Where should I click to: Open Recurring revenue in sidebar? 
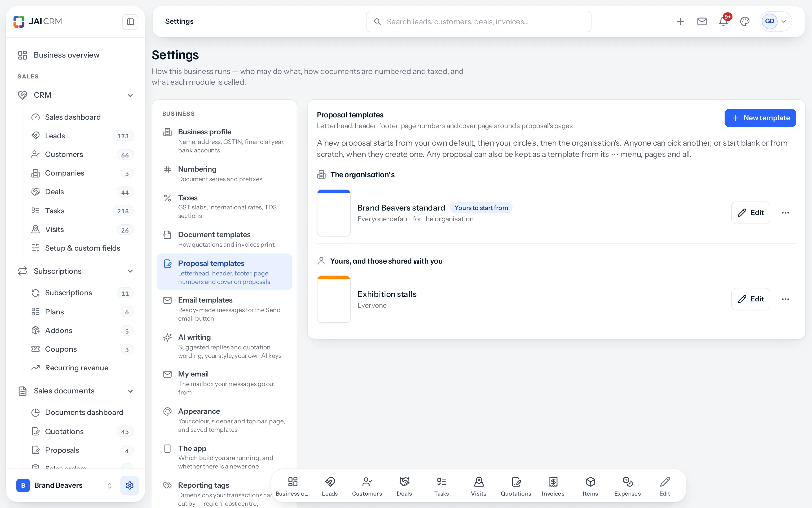(x=82, y=367)
